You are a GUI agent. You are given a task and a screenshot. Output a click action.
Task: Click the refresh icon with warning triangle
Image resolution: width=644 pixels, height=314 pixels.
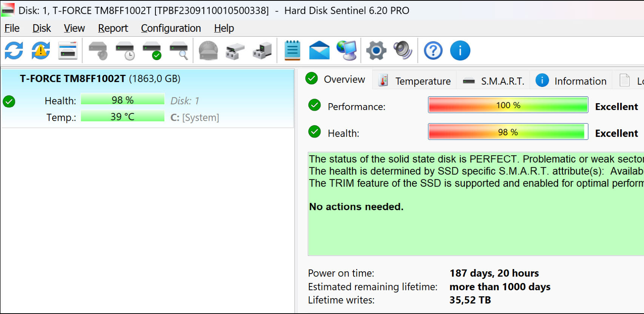coord(41,51)
